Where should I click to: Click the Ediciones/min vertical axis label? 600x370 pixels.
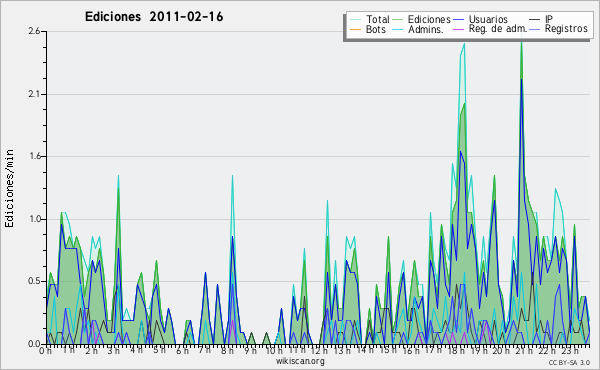9,188
